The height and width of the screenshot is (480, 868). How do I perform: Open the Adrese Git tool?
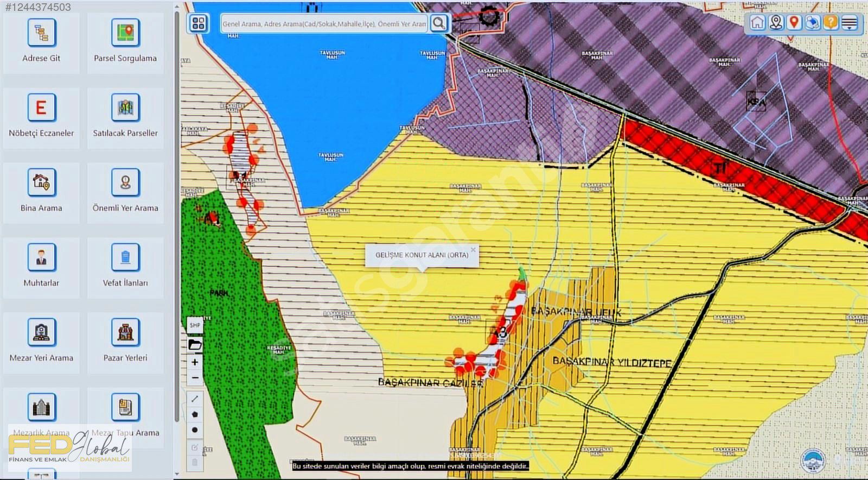pos(41,34)
